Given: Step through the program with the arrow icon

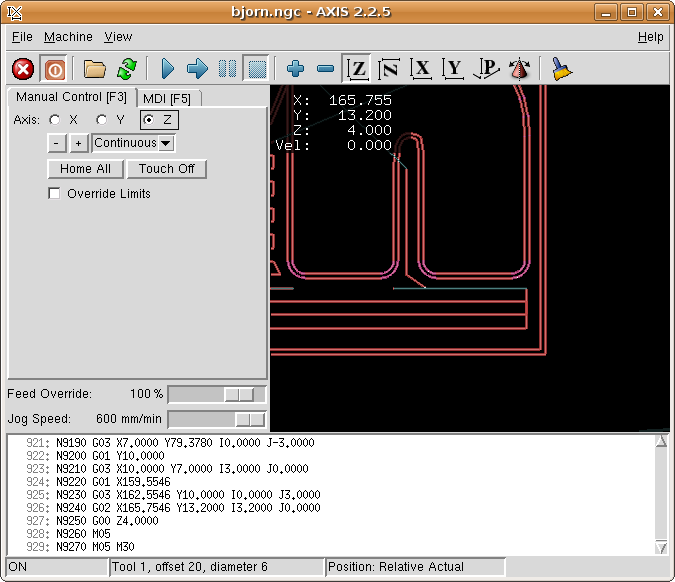Looking at the screenshot, I should click(197, 69).
